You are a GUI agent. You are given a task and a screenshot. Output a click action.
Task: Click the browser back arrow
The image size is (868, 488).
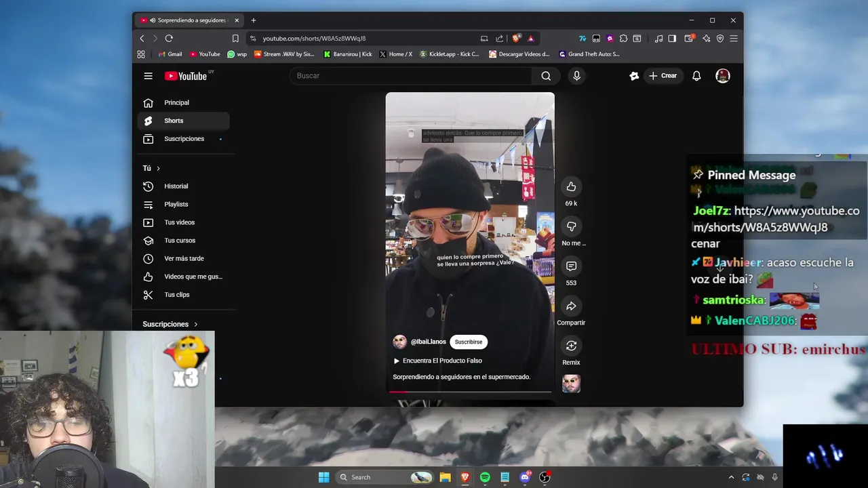(142, 39)
